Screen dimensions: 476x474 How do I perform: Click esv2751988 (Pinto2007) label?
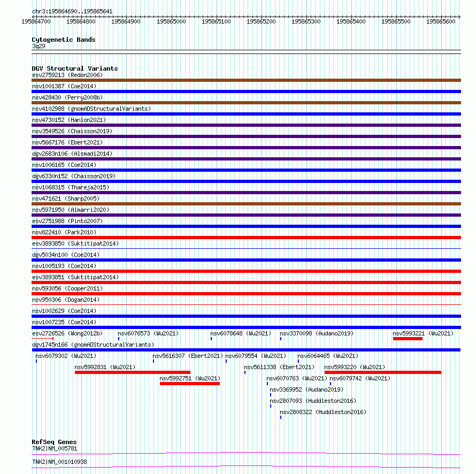pyautogui.click(x=67, y=221)
